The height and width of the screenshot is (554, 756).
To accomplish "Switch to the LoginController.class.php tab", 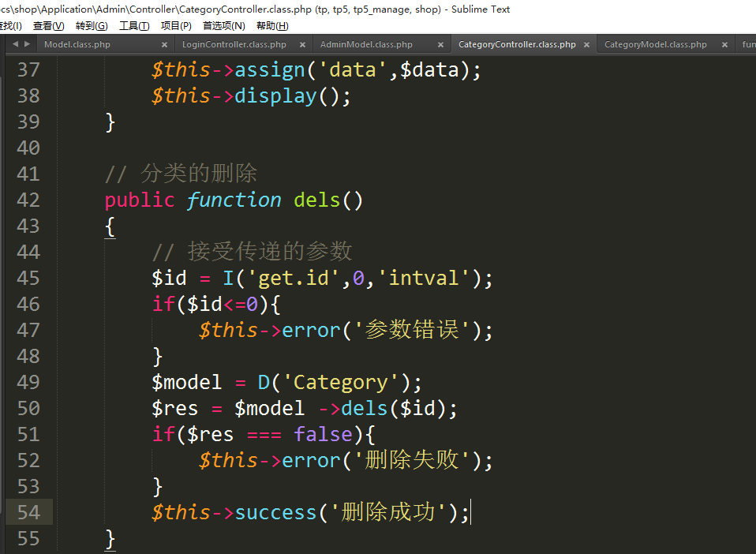I will (x=234, y=45).
